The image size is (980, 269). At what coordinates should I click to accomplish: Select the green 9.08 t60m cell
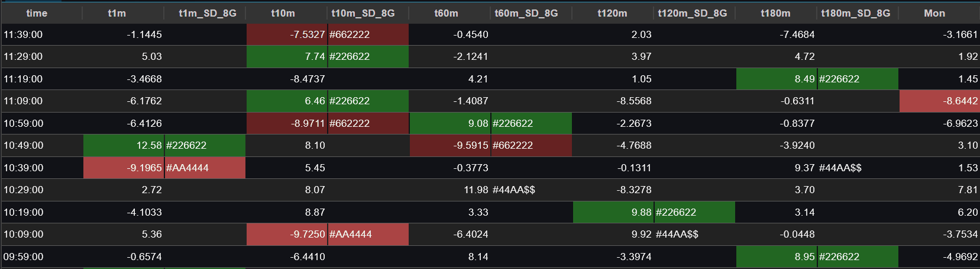click(478, 123)
